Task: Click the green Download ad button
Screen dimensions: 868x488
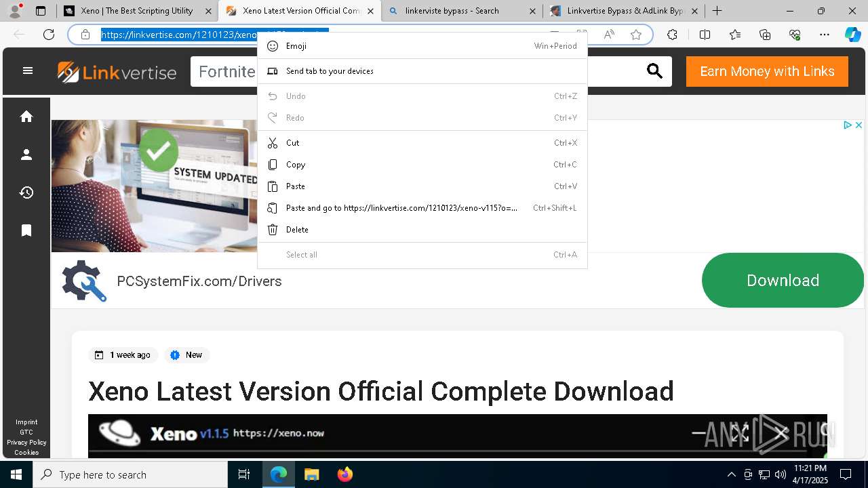Action: (x=783, y=281)
